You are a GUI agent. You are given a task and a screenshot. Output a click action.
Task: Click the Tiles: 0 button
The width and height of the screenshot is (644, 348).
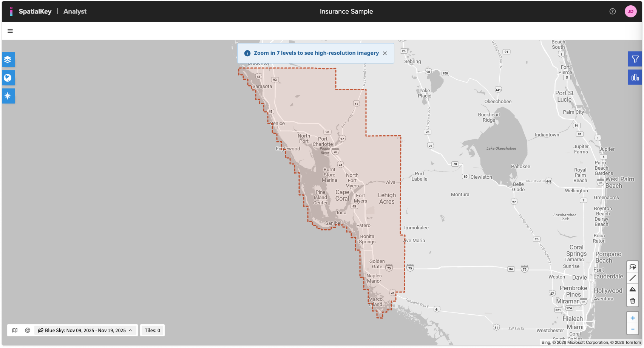[x=153, y=330]
